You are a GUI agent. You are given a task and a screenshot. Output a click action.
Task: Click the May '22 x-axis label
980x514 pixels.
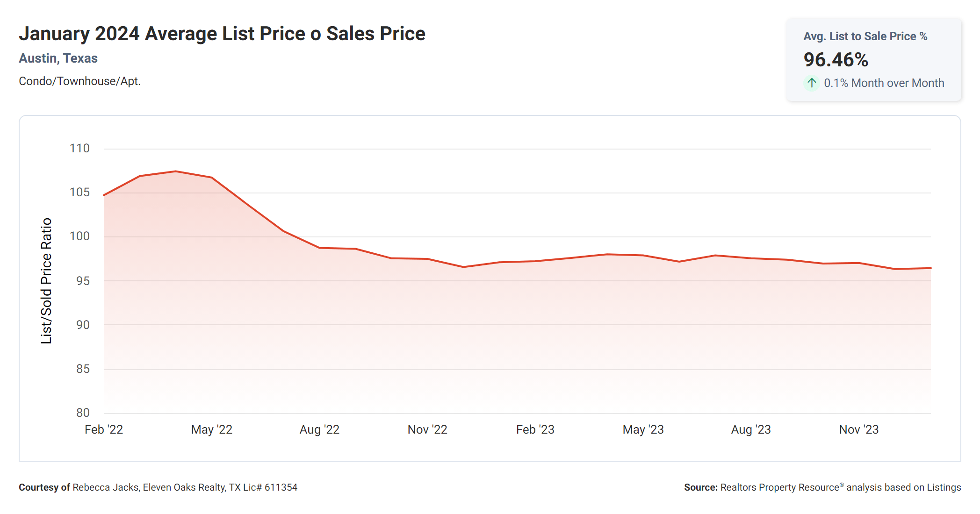212,429
